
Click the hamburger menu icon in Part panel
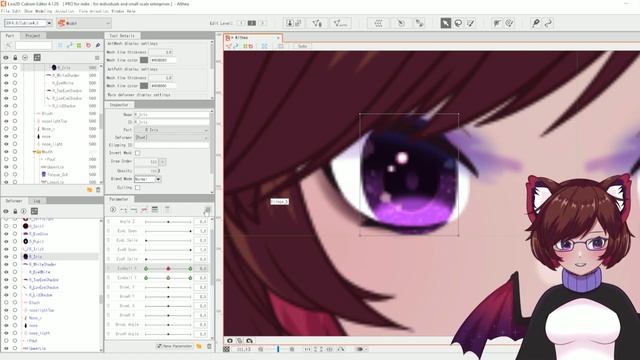(x=97, y=58)
